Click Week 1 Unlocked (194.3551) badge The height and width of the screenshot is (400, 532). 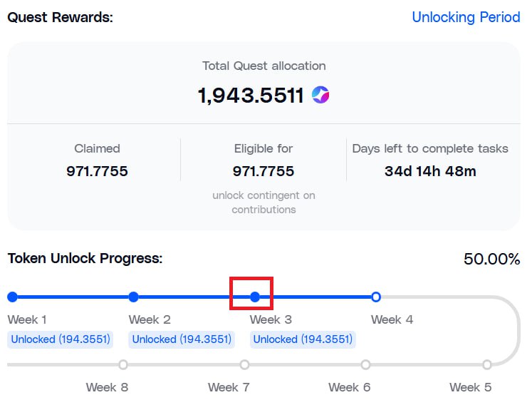pos(61,339)
